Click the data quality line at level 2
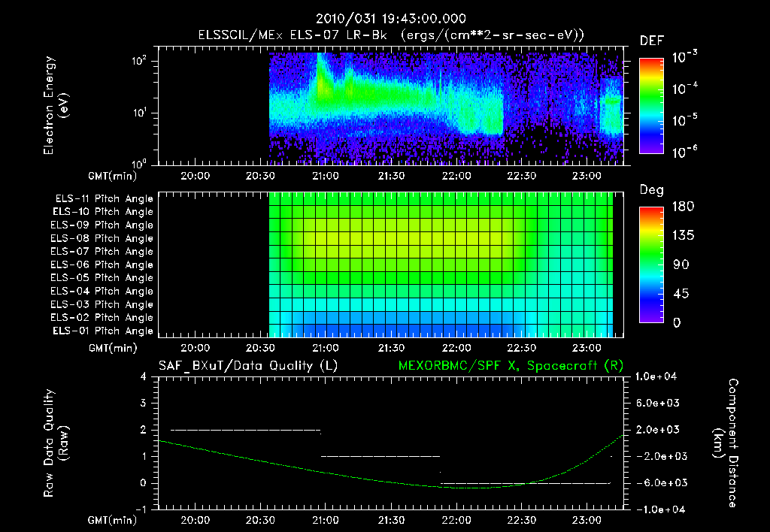770x532 pixels. 246,430
